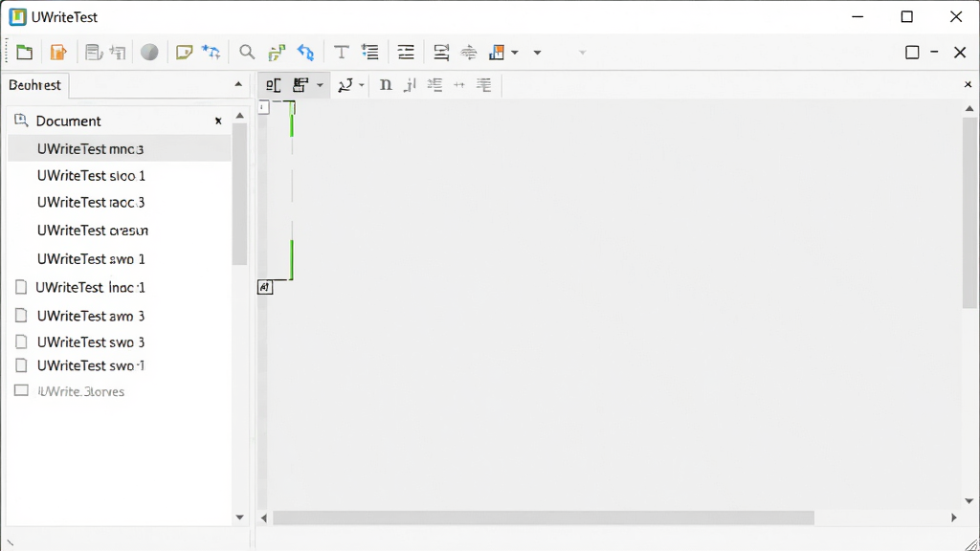The width and height of the screenshot is (980, 551).
Task: Open dropdown next to curved arrow tool
Action: tap(361, 85)
